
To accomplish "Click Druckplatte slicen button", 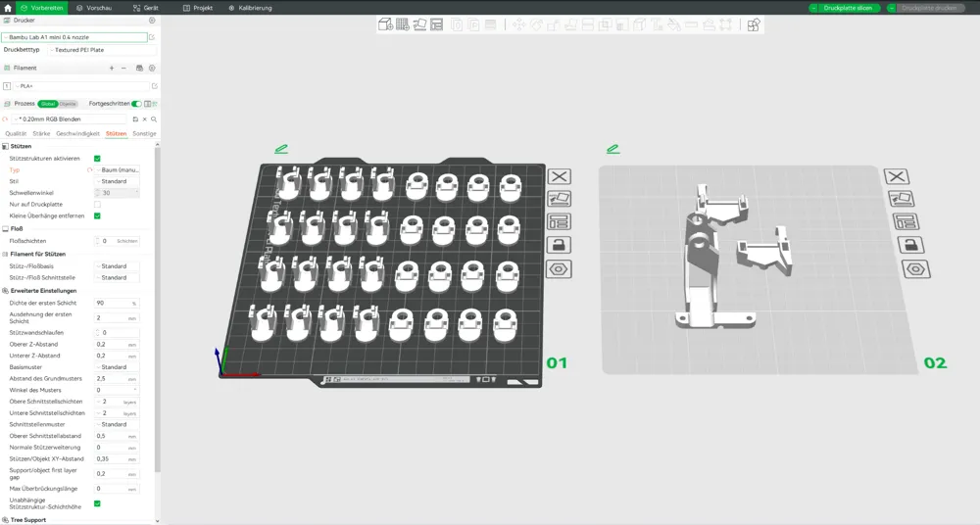I will coord(849,8).
